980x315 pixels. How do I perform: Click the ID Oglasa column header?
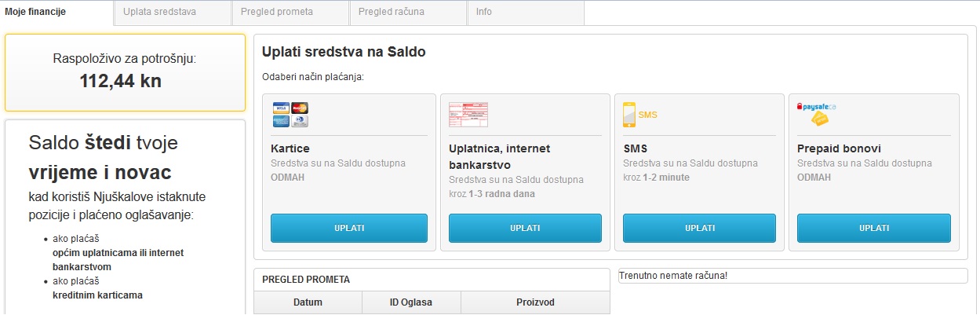click(411, 302)
